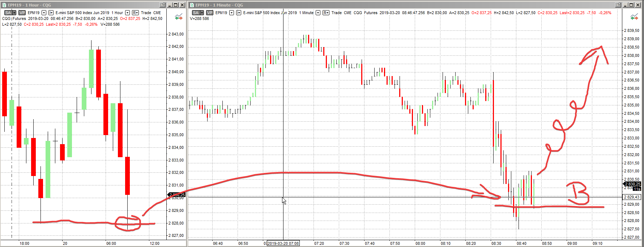Open the chart type dropdown in 1 Minute chart
This screenshot has width=644, height=247.
click(239, 13)
